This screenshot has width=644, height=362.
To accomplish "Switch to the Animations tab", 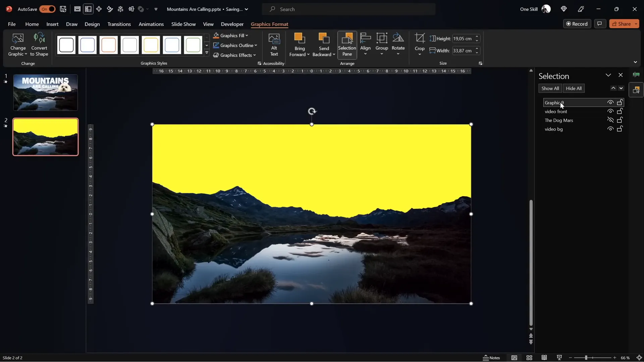I will [151, 24].
